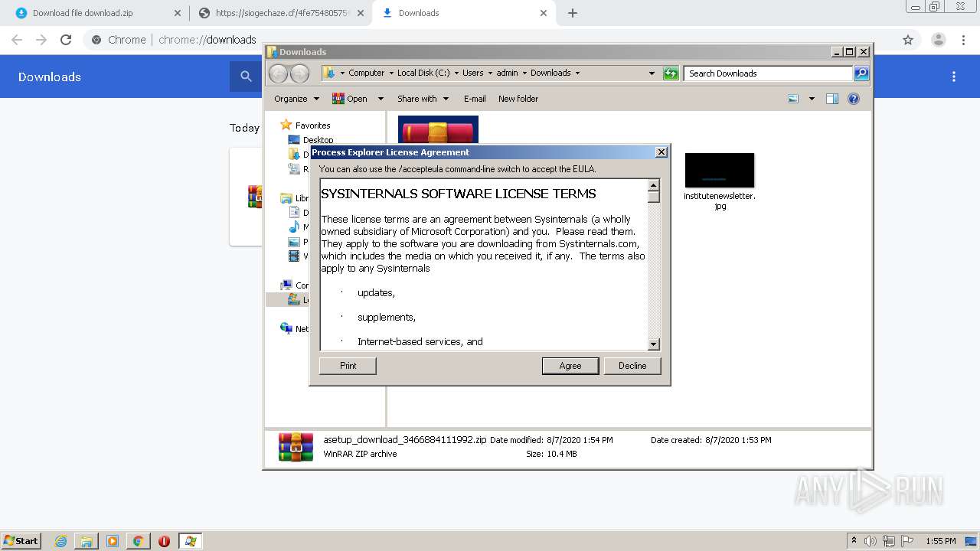
Task: Click admin breadcrumb in address bar
Action: (507, 73)
